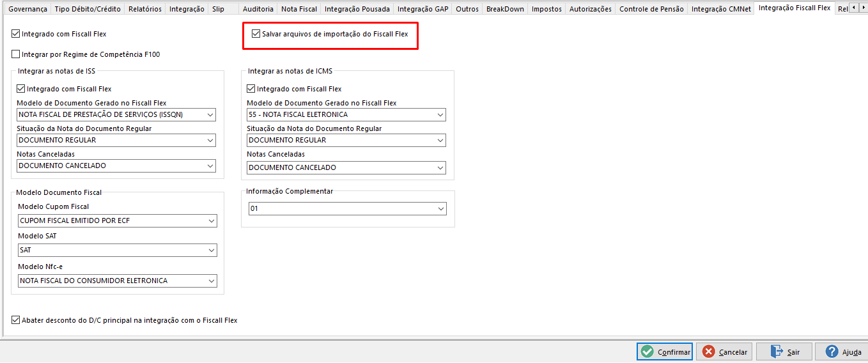Click the exit door icon on Sair

pyautogui.click(x=777, y=351)
